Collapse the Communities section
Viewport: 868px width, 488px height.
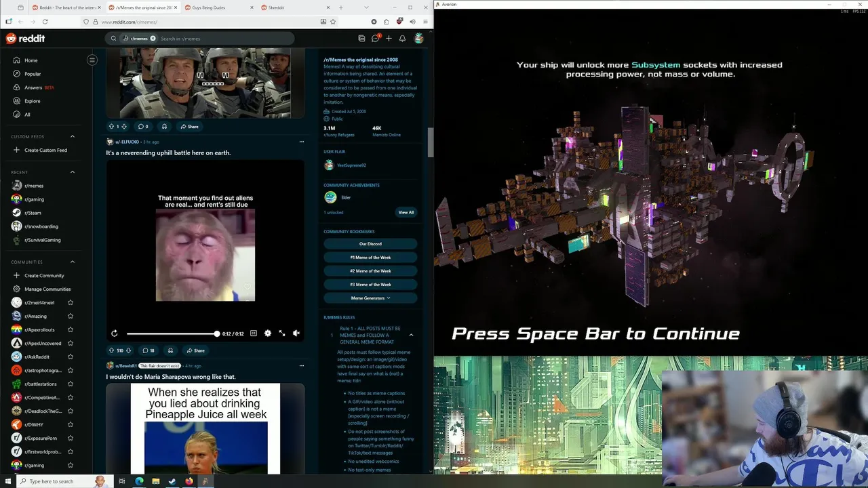pos(73,262)
